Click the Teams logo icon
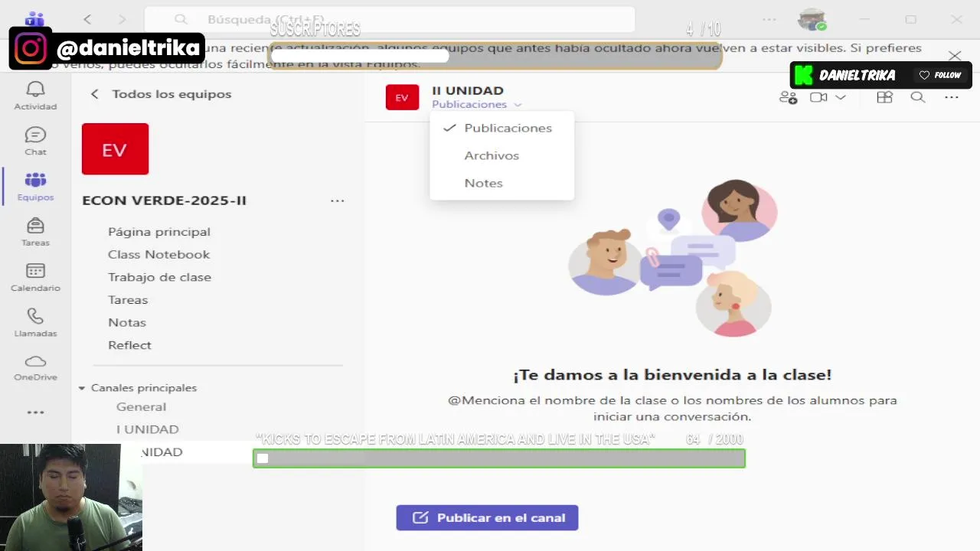Screen dimensions: 980x551 [x=34, y=18]
